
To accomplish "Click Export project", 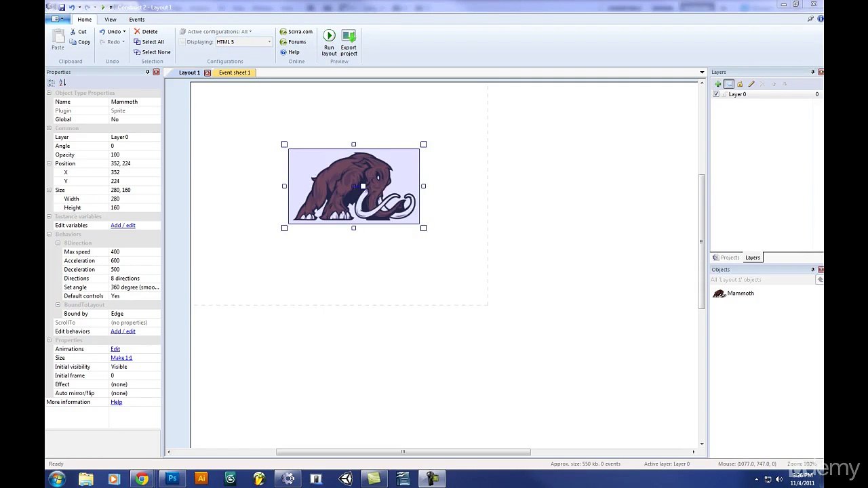I will [349, 42].
